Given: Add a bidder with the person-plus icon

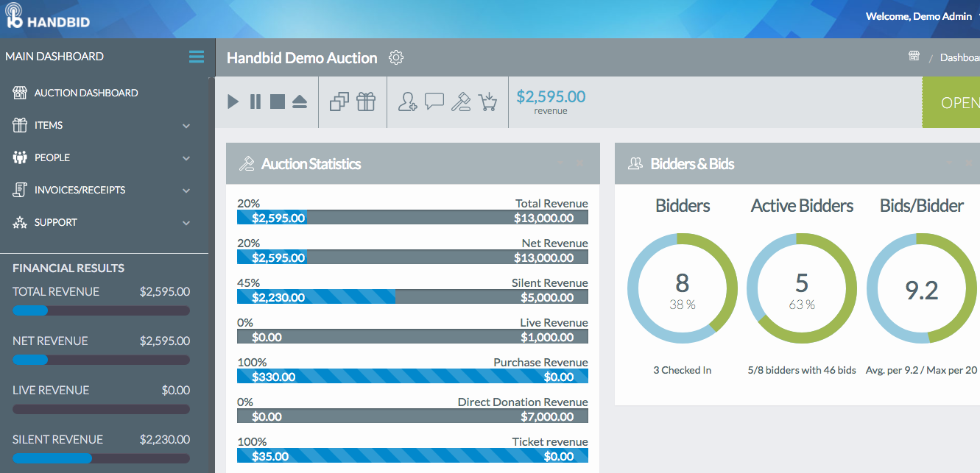Looking at the screenshot, I should pos(408,102).
